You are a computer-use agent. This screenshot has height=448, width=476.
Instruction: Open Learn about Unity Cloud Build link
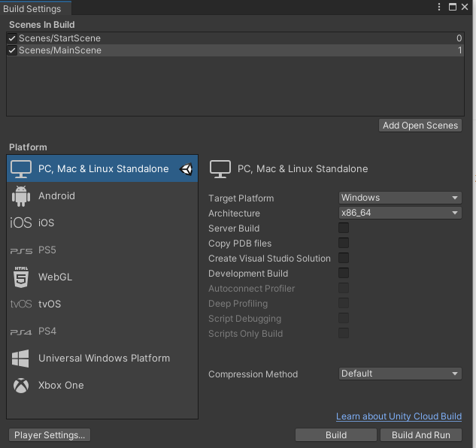(x=399, y=416)
